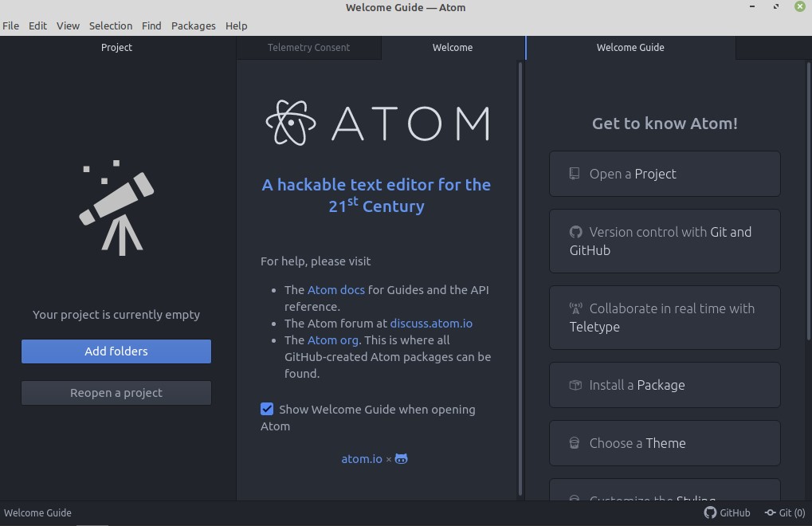Select the Welcome Guide tab

630,48
